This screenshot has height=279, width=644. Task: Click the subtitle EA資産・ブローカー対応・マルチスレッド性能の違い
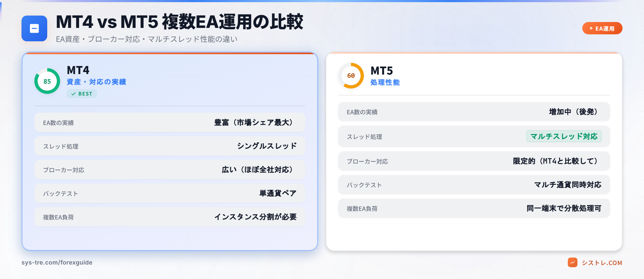147,39
